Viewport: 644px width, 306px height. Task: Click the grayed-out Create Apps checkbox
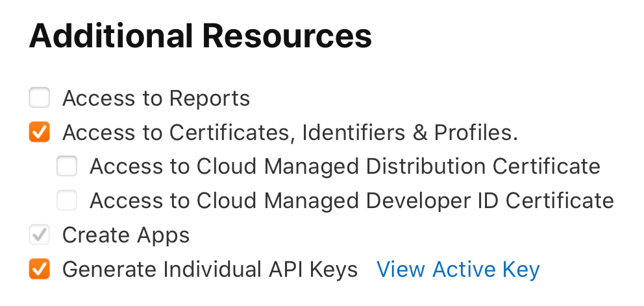[x=40, y=235]
